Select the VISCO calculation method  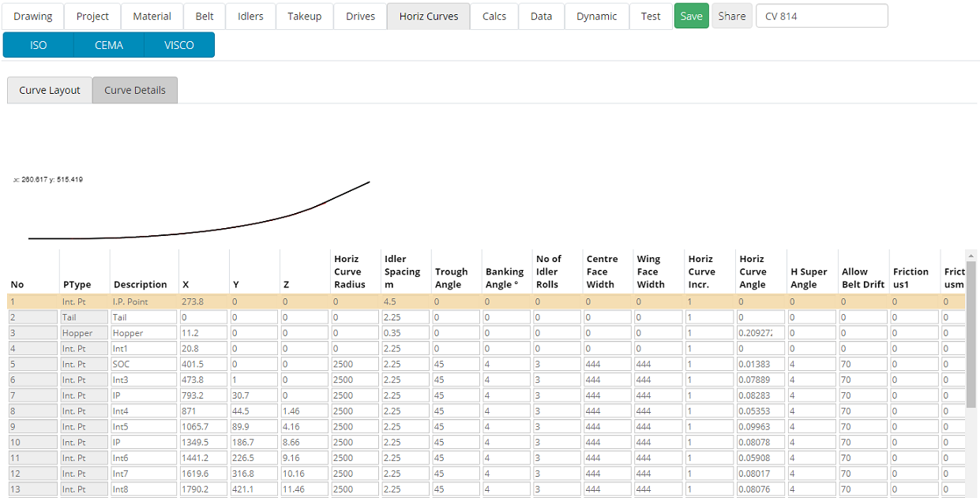[179, 45]
